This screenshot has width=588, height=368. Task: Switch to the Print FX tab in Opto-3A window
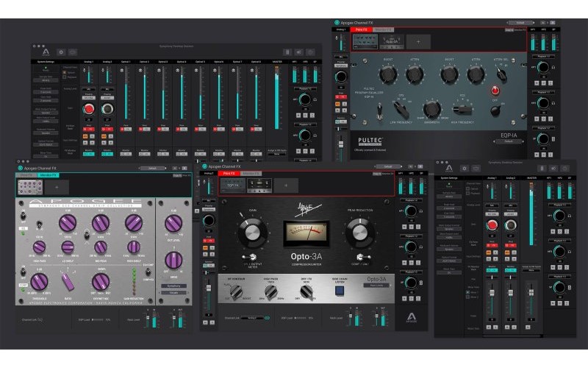click(x=229, y=174)
